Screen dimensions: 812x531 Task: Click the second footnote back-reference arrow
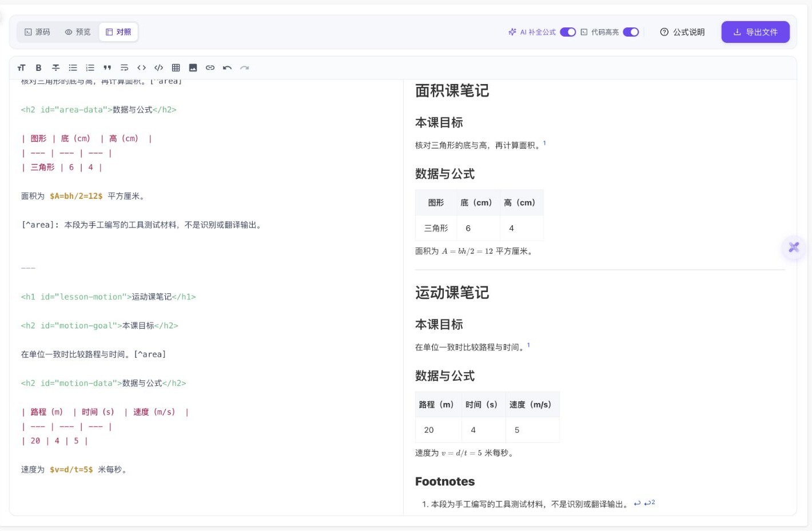click(x=650, y=503)
